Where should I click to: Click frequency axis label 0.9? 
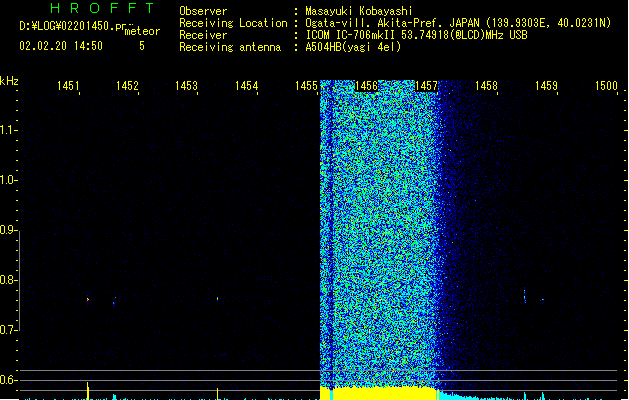pyautogui.click(x=7, y=229)
